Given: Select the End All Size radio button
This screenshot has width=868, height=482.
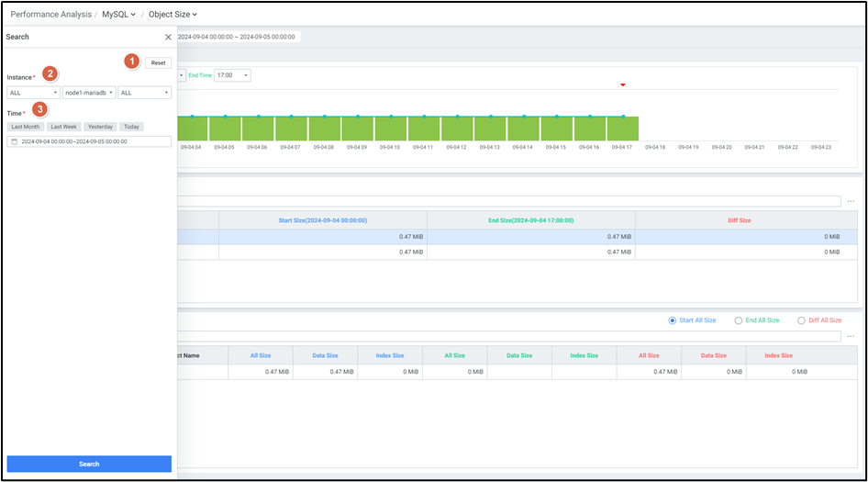Looking at the screenshot, I should pyautogui.click(x=738, y=320).
